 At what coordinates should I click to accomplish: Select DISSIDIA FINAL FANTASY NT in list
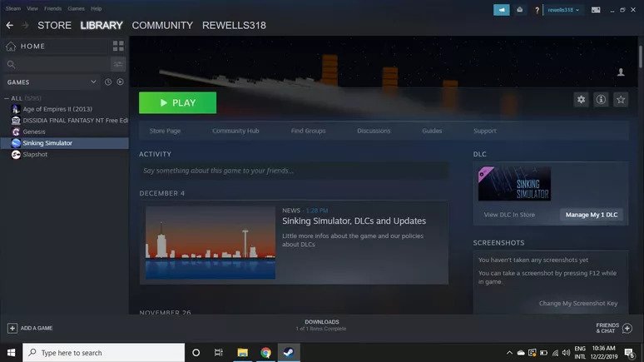75,121
